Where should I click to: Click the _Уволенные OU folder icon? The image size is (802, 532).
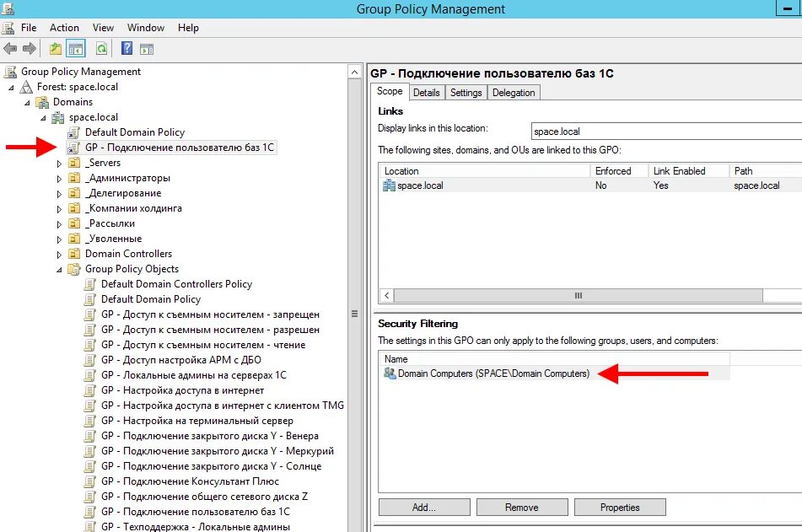pos(74,239)
